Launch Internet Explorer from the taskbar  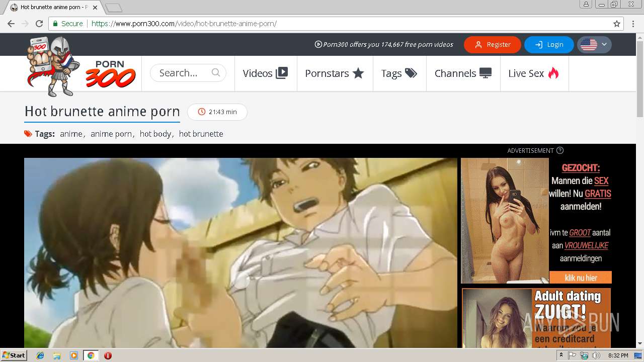click(40, 355)
